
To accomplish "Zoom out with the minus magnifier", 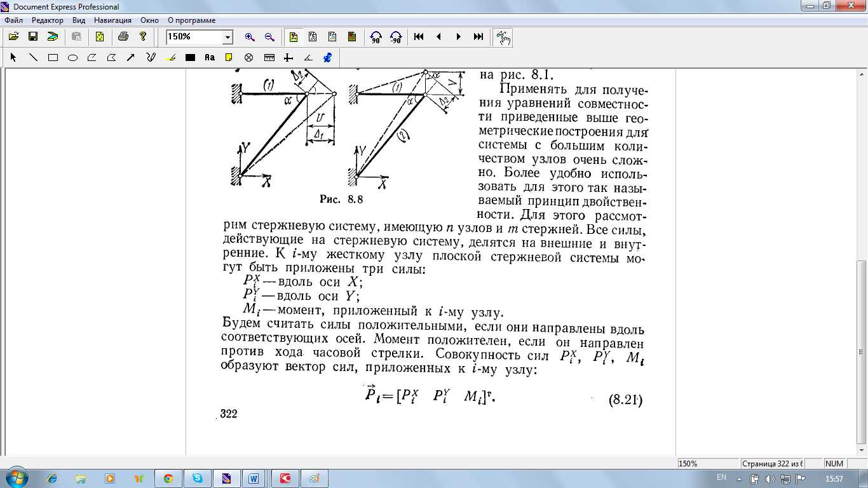I will point(269,37).
